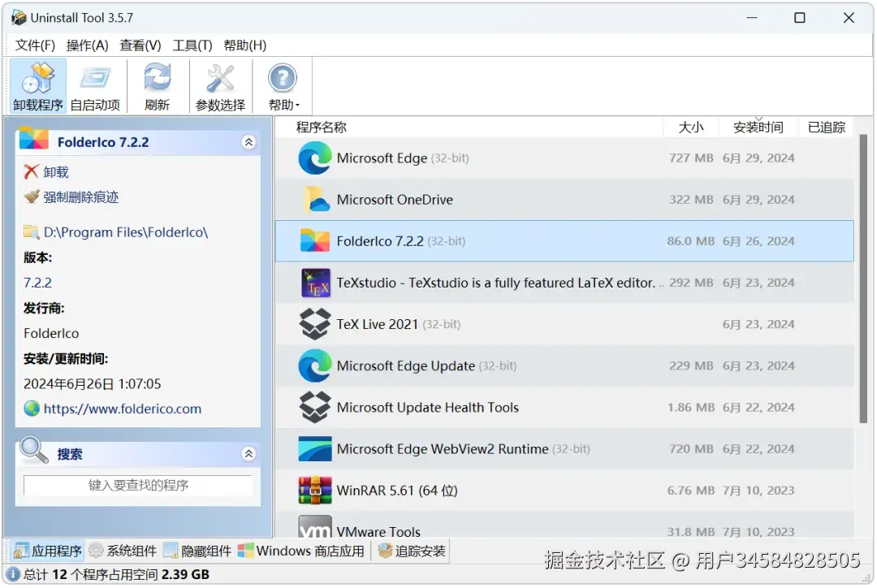The image size is (877, 588).
Task: Click the TeXstudio program icon
Action: point(315,283)
